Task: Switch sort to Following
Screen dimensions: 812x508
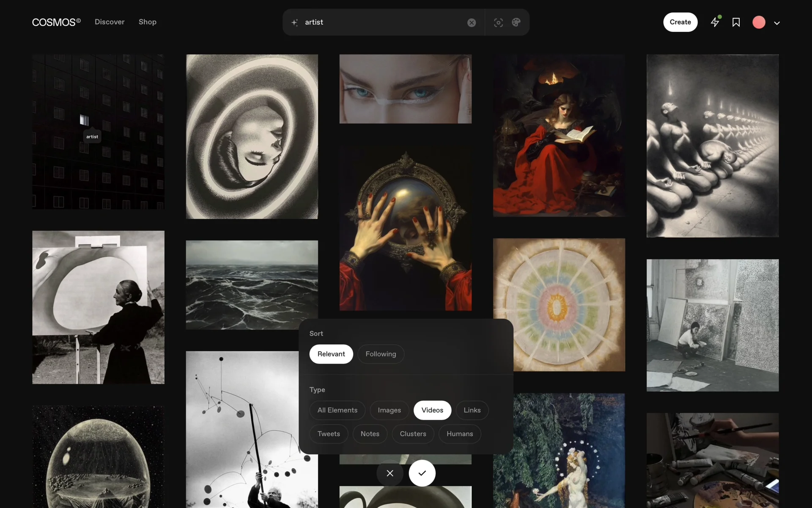Action: pyautogui.click(x=381, y=354)
